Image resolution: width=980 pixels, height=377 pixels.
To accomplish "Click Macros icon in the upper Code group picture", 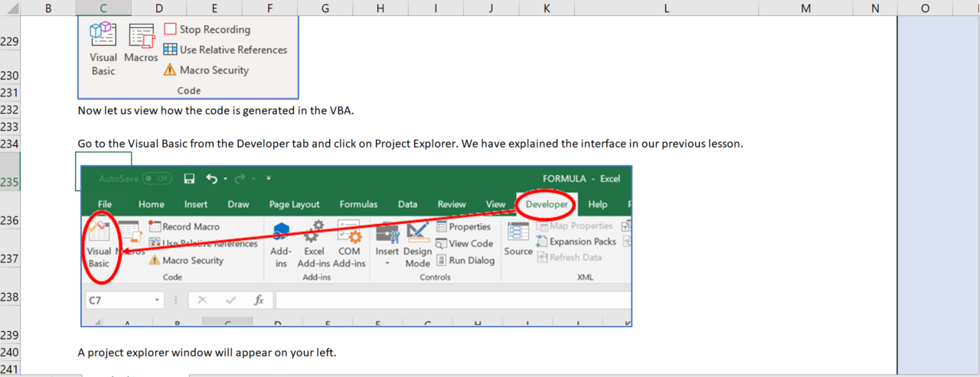I will [x=142, y=36].
